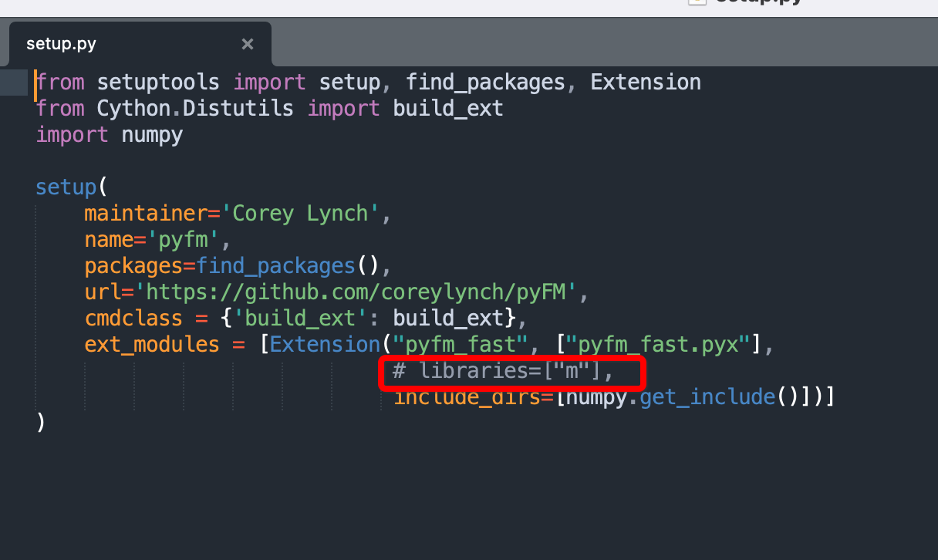
Task: Click 'Extension' in the setuptools import line
Action: 646,83
